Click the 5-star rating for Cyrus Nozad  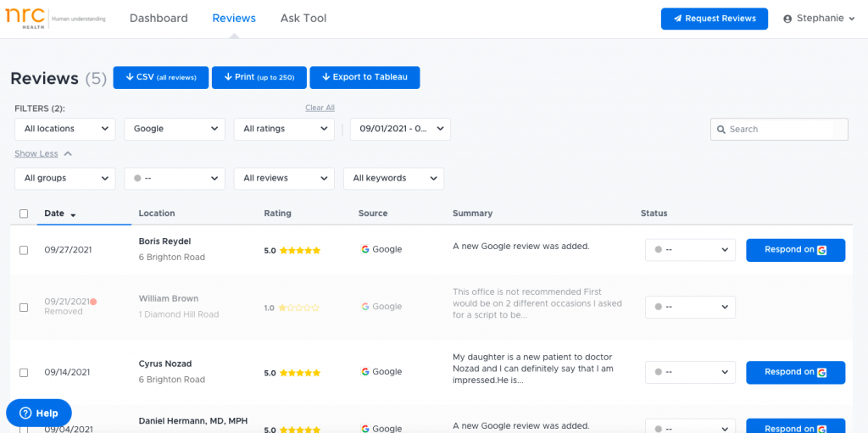tap(300, 373)
